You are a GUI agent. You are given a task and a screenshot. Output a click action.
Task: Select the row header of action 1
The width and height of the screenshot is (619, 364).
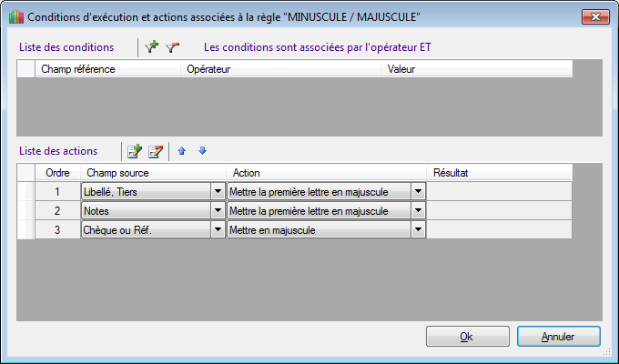(x=25, y=191)
